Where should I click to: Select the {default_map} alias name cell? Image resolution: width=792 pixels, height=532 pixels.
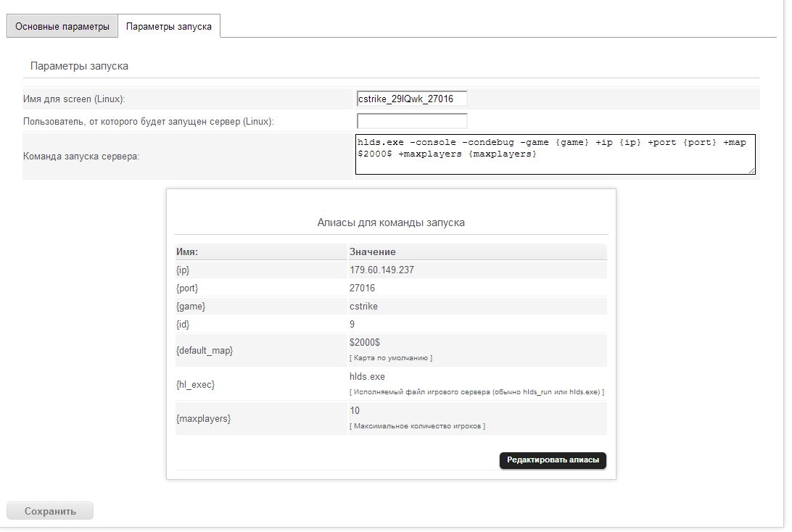pos(204,350)
